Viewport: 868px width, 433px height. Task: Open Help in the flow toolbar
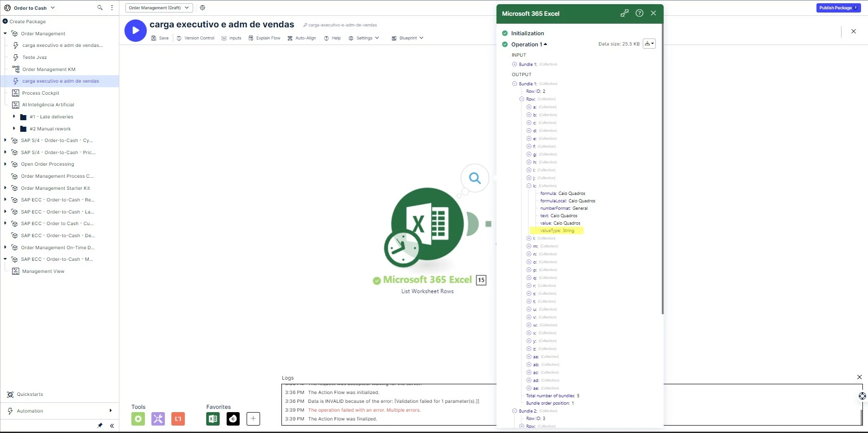332,38
